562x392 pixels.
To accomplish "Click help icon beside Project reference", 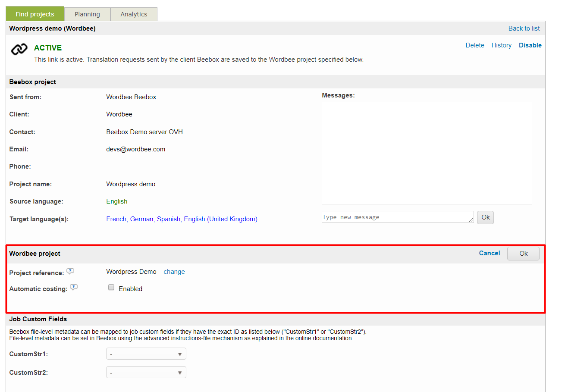I will point(70,271).
